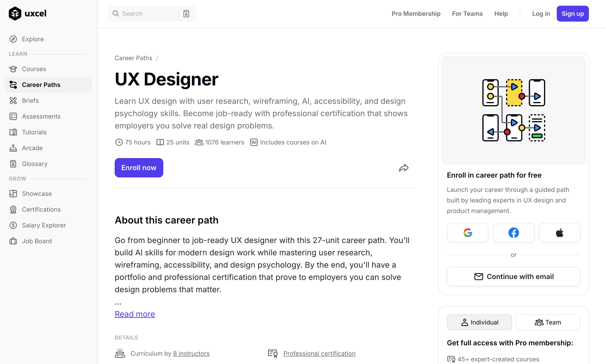This screenshot has height=364, width=606.
Task: Click the Enroll now button
Action: (139, 168)
